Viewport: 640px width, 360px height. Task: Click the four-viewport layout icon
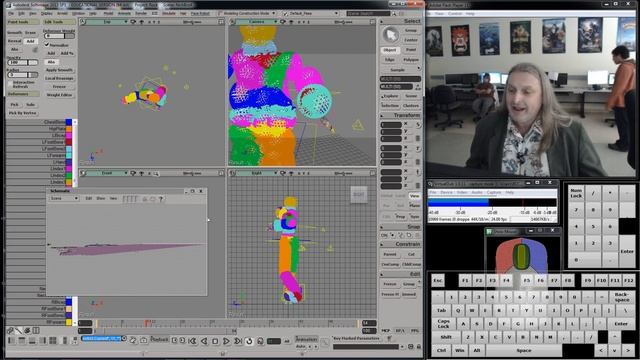coord(53,340)
